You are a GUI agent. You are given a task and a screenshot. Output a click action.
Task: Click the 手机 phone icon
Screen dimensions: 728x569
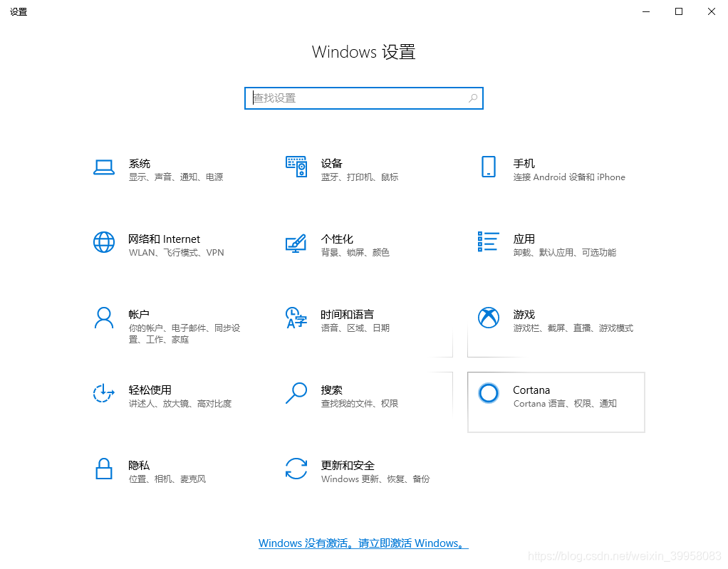[489, 167]
